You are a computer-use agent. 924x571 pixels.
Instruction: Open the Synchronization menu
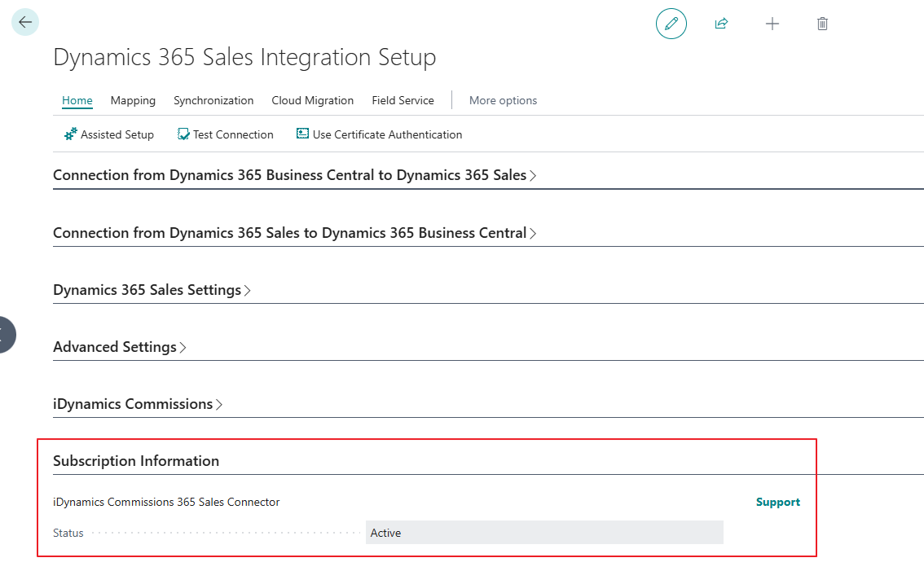pos(213,100)
